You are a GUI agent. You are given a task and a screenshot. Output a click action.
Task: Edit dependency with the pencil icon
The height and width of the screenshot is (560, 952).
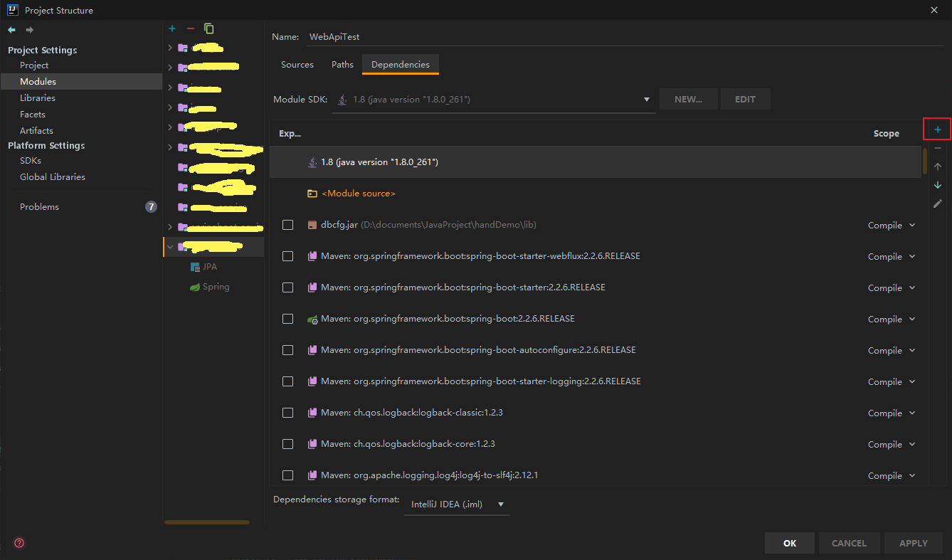938,204
